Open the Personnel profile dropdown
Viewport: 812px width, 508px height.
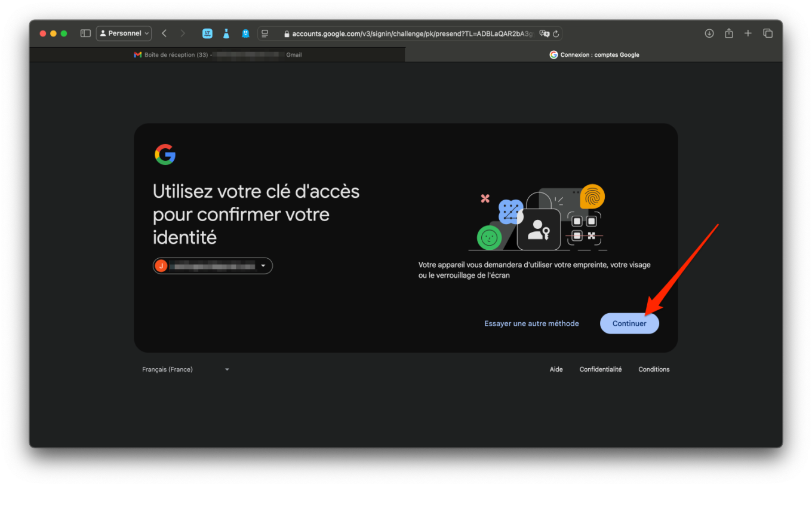coord(124,33)
